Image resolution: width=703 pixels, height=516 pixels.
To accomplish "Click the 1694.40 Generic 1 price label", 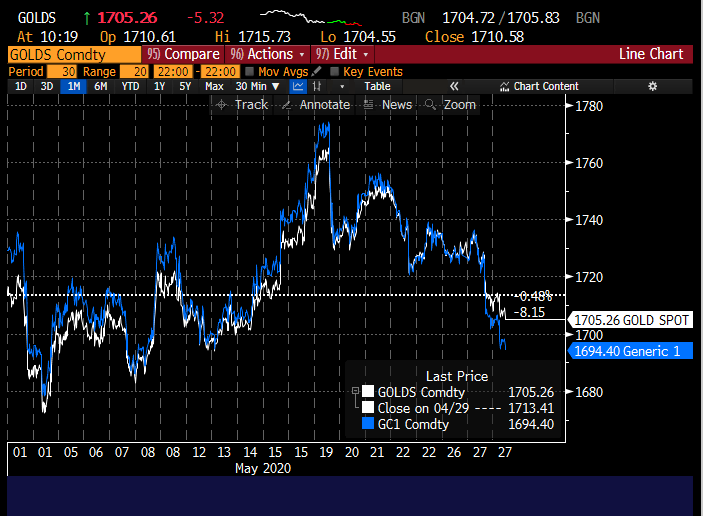I will (x=631, y=351).
